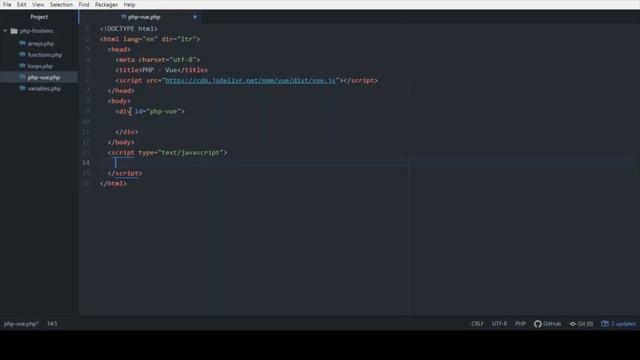Open the Packages menu

click(106, 4)
